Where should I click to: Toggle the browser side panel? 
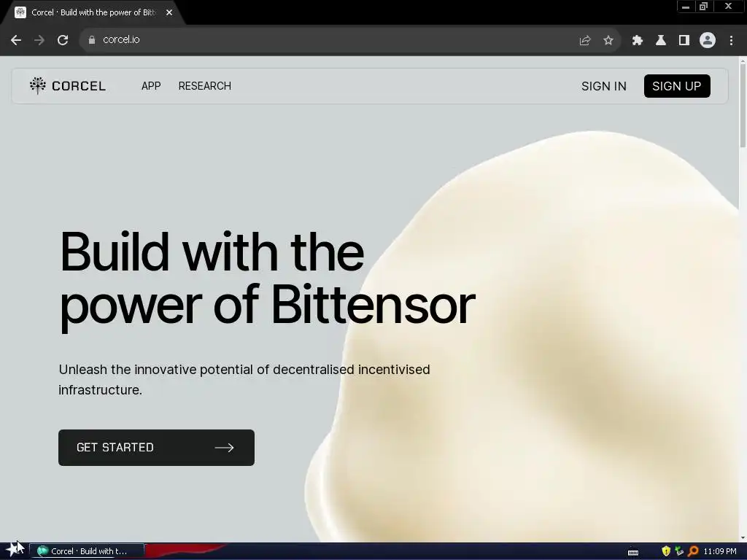click(x=684, y=41)
